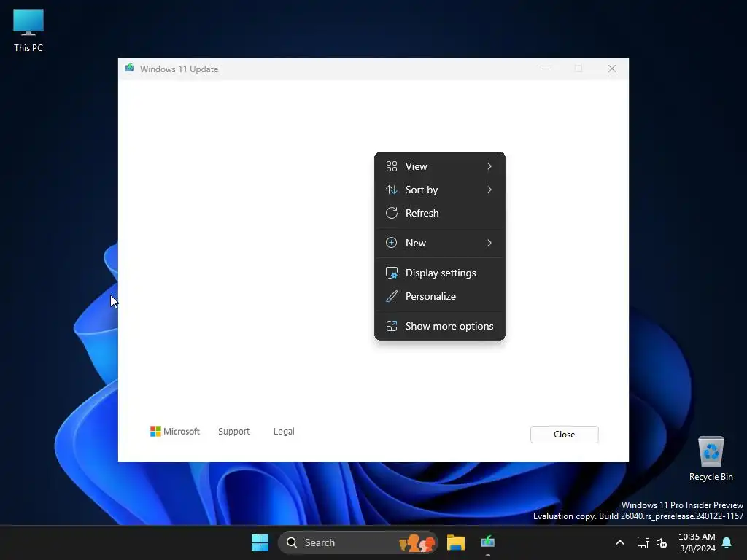Open the Support link
Viewport: 747px width, 560px height.
click(x=234, y=432)
